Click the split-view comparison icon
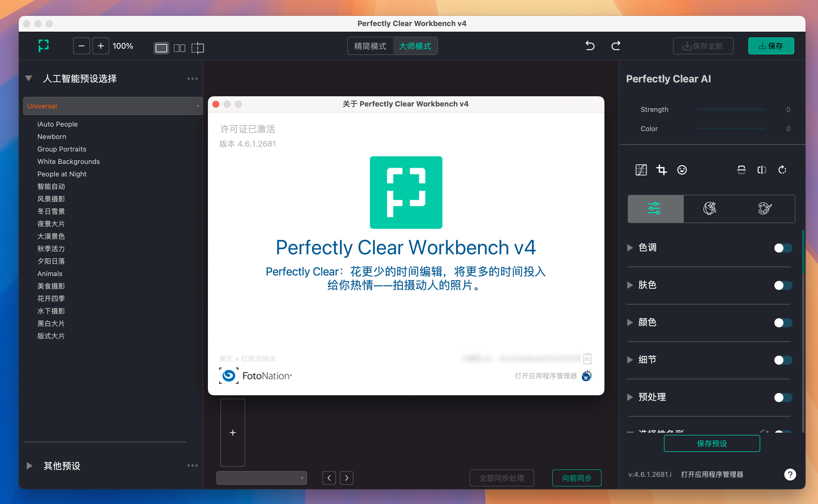The height and width of the screenshot is (504, 818). pos(179,46)
